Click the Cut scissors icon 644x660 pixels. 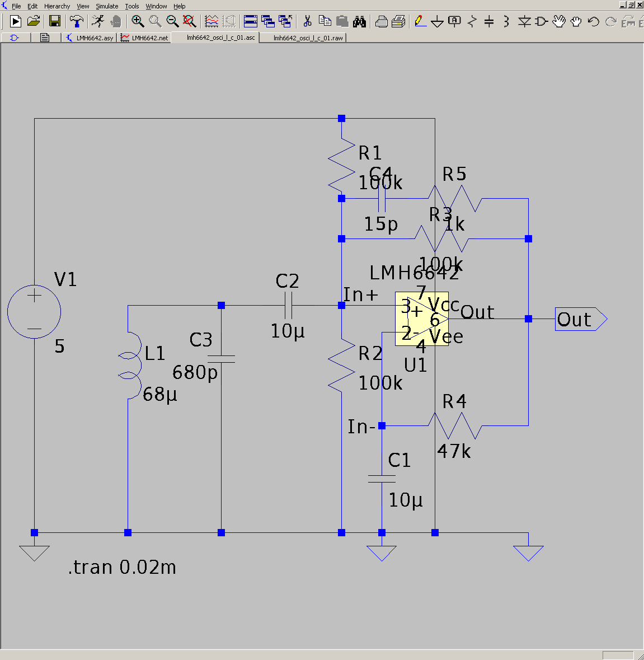click(x=308, y=21)
